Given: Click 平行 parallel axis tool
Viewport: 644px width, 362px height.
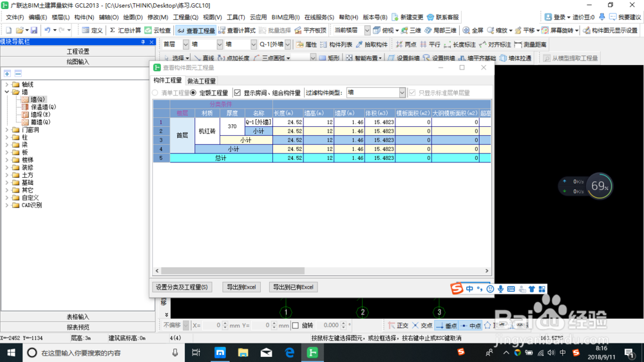Looking at the screenshot, I should [430, 44].
